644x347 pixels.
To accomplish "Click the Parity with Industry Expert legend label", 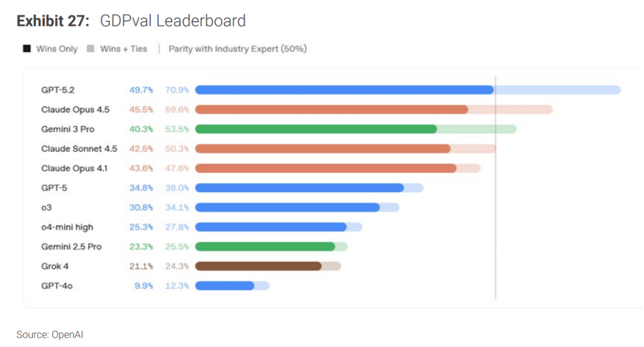I will pyautogui.click(x=237, y=49).
